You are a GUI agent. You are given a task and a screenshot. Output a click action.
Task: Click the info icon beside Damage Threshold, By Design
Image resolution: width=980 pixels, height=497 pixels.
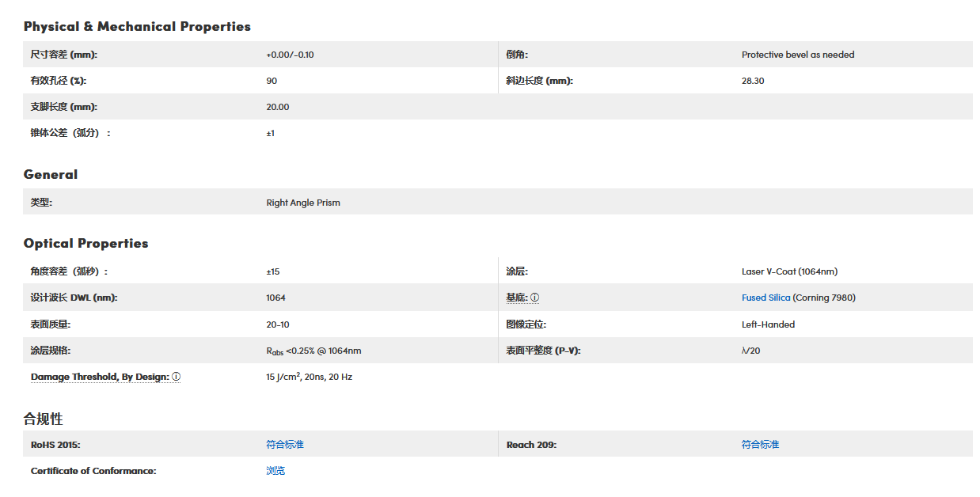[176, 377]
